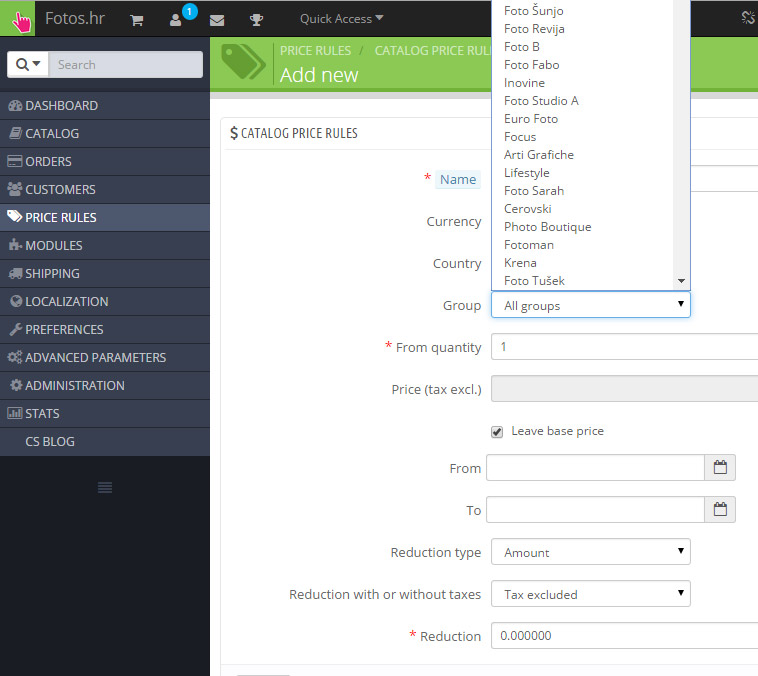This screenshot has width=758, height=676.
Task: Click the search magnifier dropdown button
Action: [28, 64]
